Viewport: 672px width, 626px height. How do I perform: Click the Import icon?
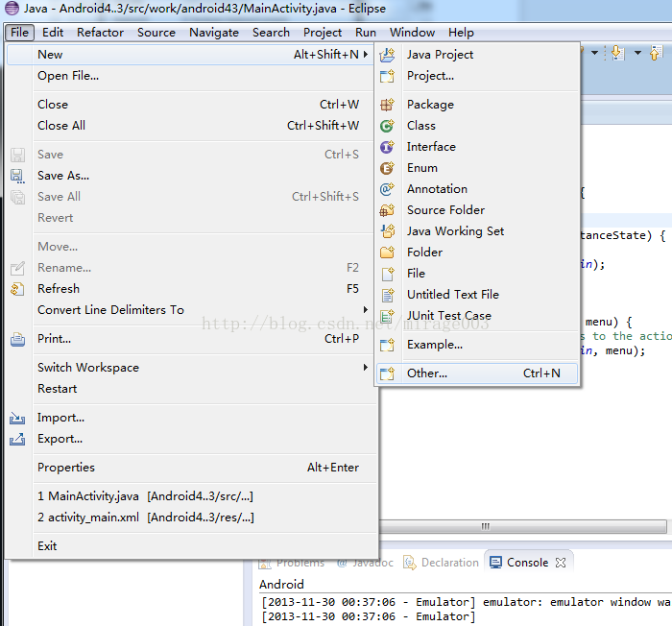click(17, 418)
